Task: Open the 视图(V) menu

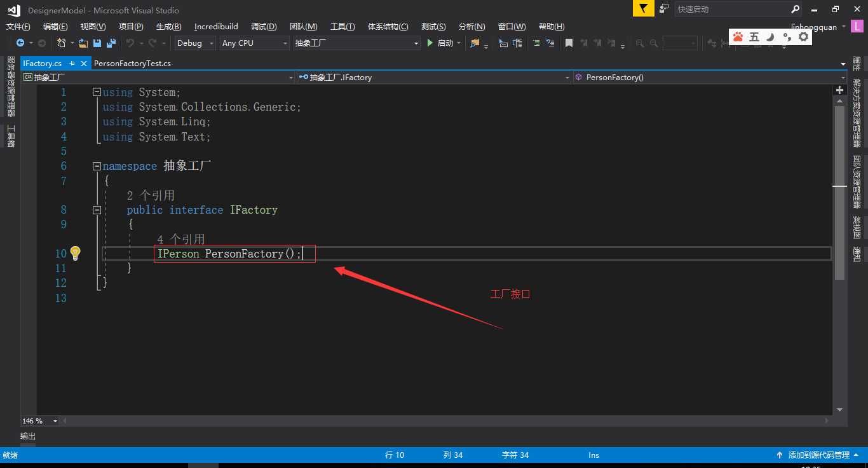Action: 93,26
